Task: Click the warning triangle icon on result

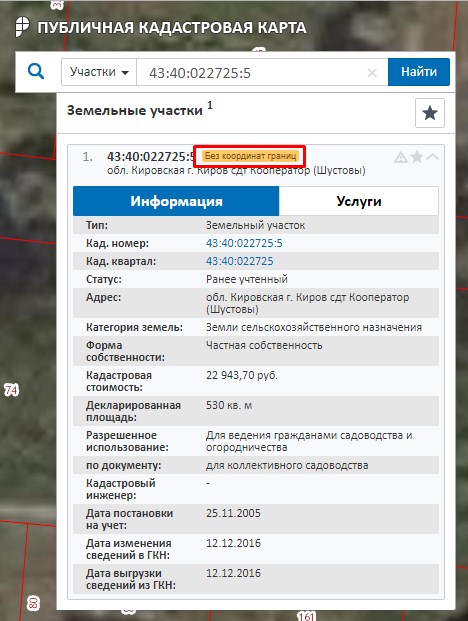Action: (x=401, y=157)
